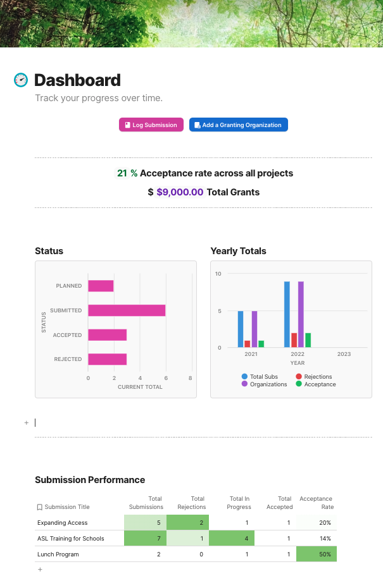Click the Total Rejections column header

coord(198,503)
